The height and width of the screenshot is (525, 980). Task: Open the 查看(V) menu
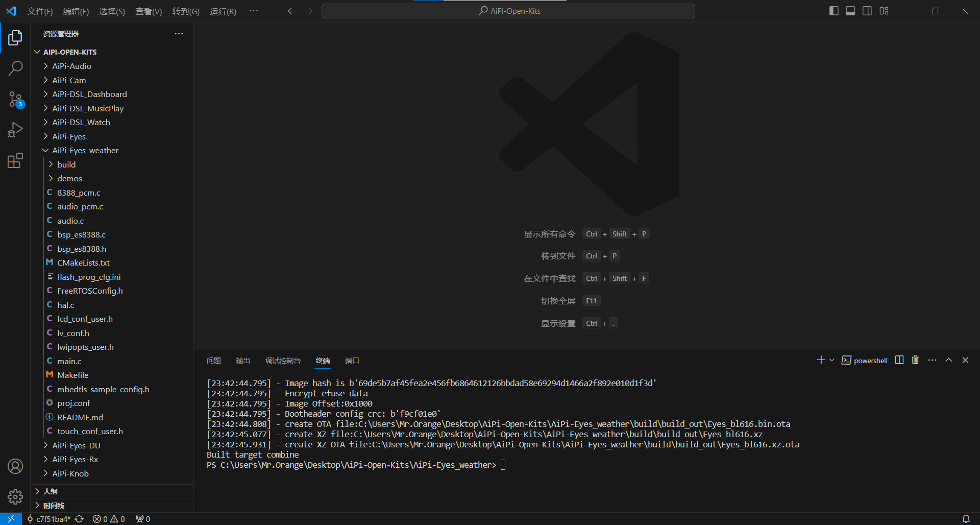(x=149, y=11)
